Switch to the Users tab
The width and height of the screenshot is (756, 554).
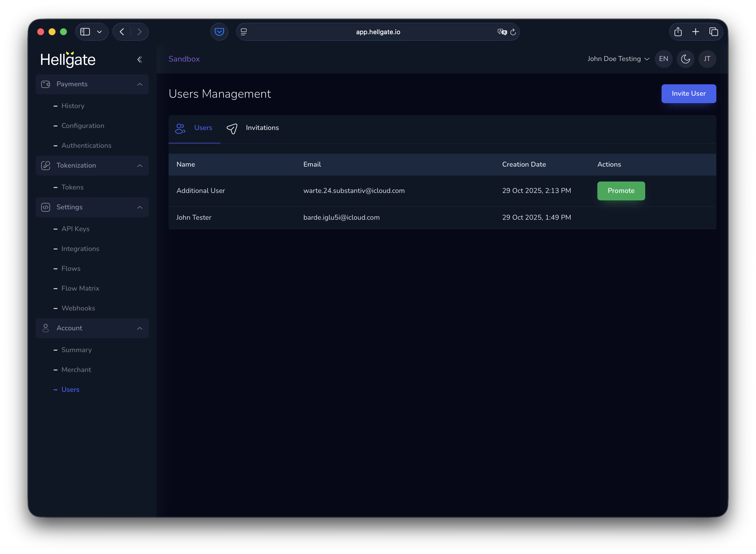pyautogui.click(x=194, y=129)
